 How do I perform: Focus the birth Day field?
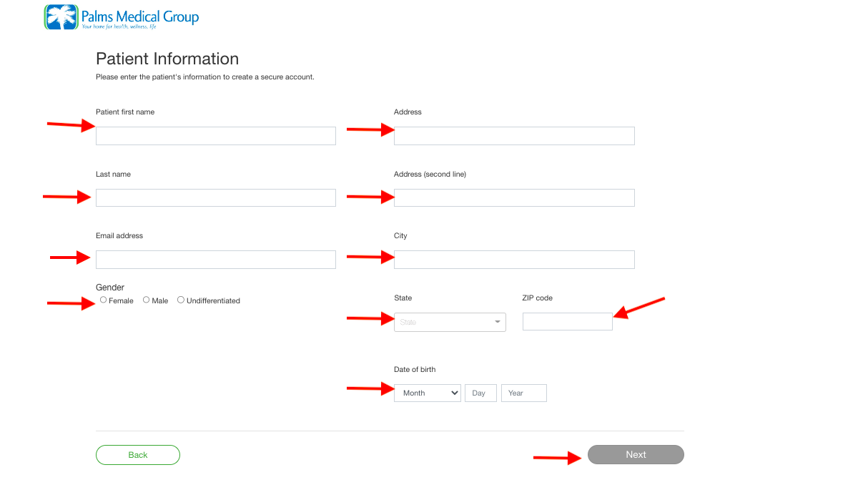tap(480, 393)
